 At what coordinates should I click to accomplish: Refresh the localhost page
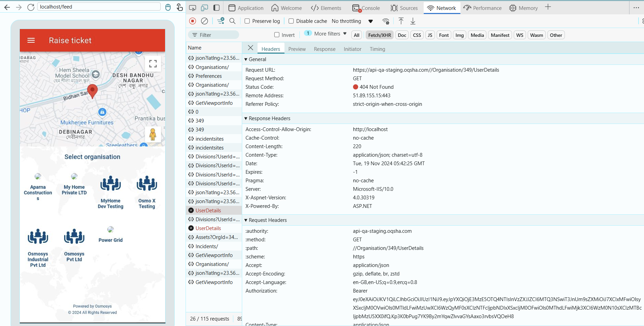click(31, 7)
